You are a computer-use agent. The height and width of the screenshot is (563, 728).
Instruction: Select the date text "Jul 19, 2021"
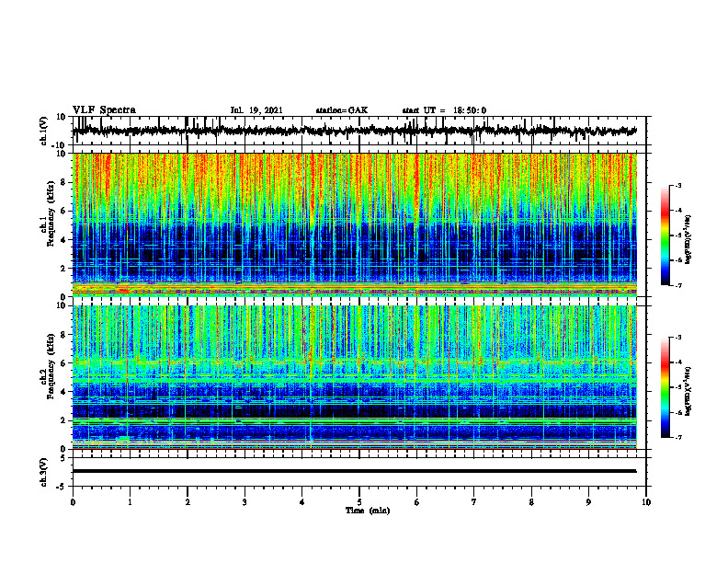click(x=256, y=110)
